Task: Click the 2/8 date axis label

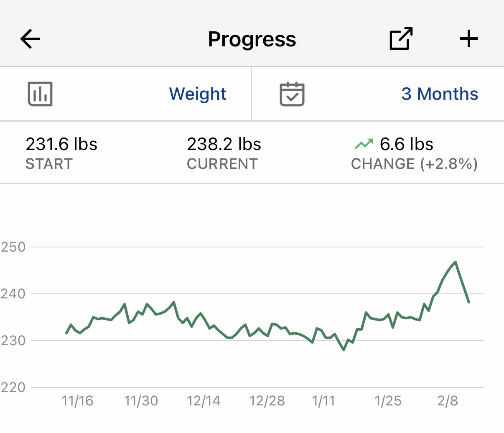Action: pos(448,401)
